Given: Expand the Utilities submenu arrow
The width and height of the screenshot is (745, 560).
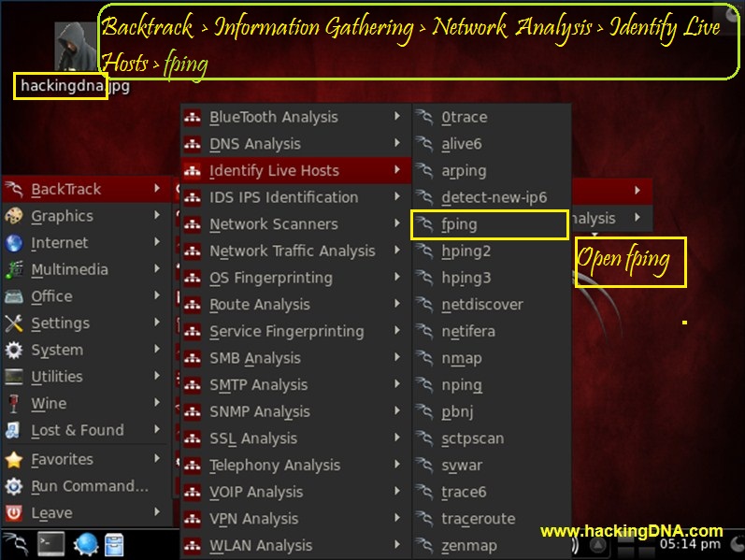Looking at the screenshot, I should click(x=157, y=376).
